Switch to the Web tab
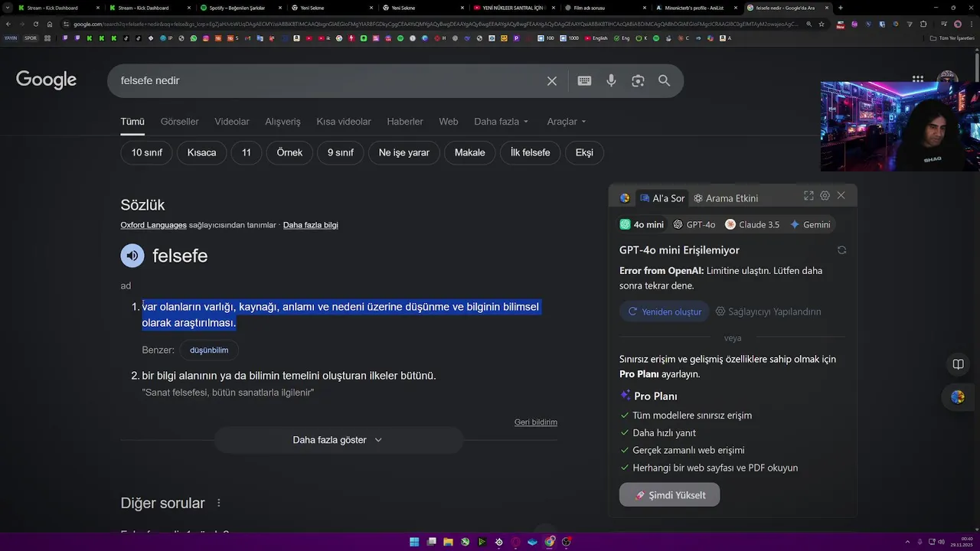 [449, 122]
